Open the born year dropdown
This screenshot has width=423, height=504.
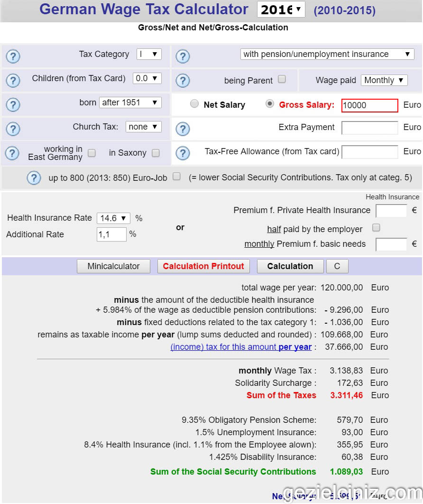(x=130, y=103)
